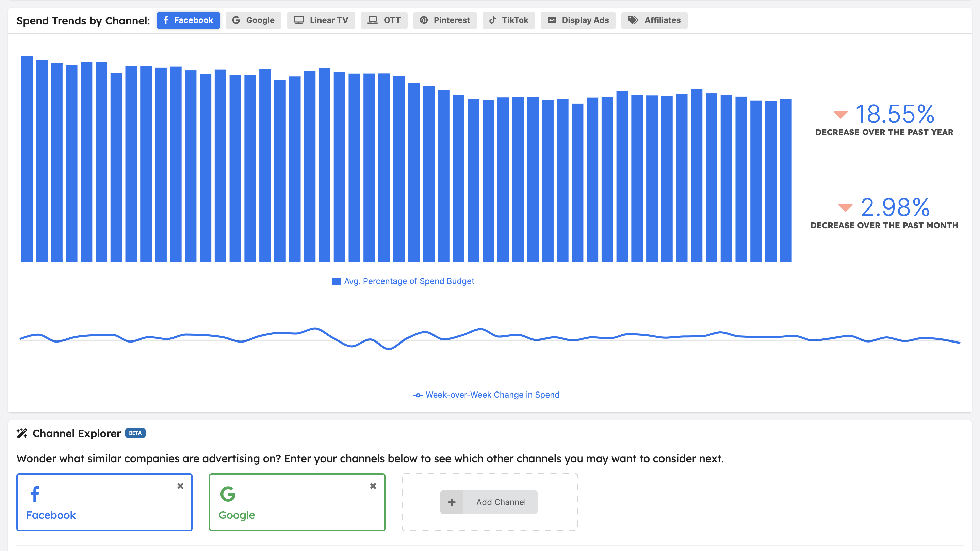Screen dimensions: 980x551
Task: Click Add Channel button in Channel Explorer
Action: click(490, 502)
